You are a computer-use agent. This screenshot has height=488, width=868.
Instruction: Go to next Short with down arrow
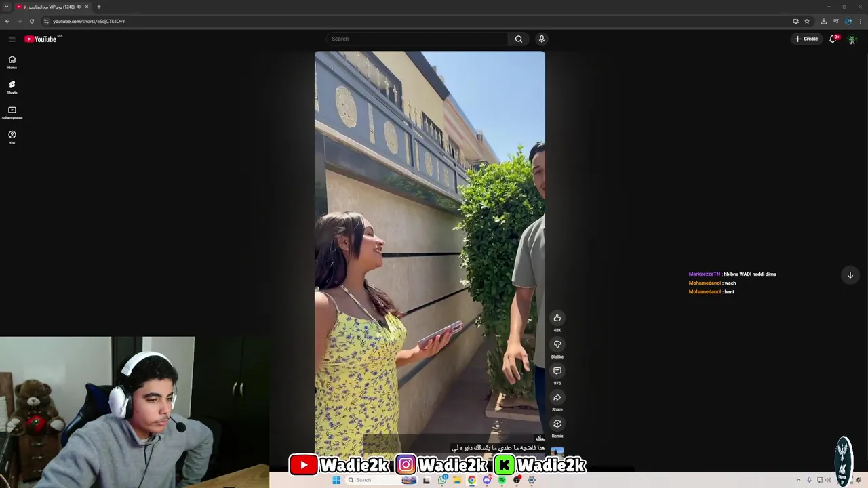850,274
